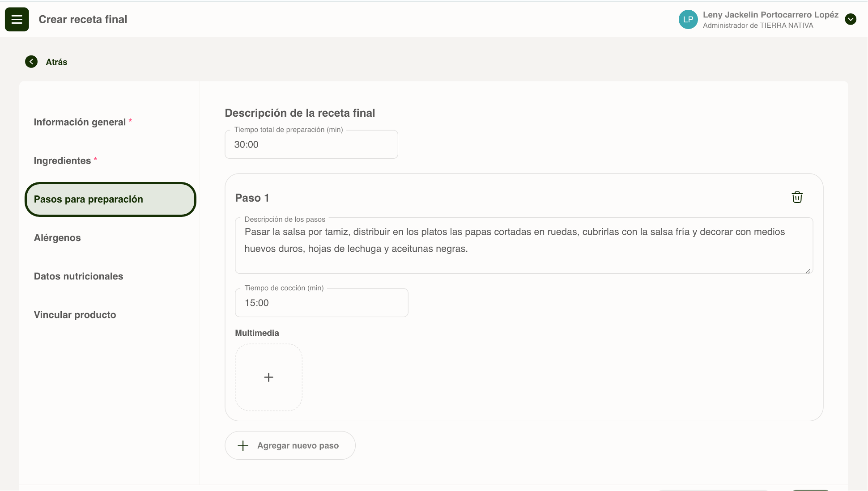The width and height of the screenshot is (868, 491).
Task: Click the LP user avatar
Action: point(688,20)
